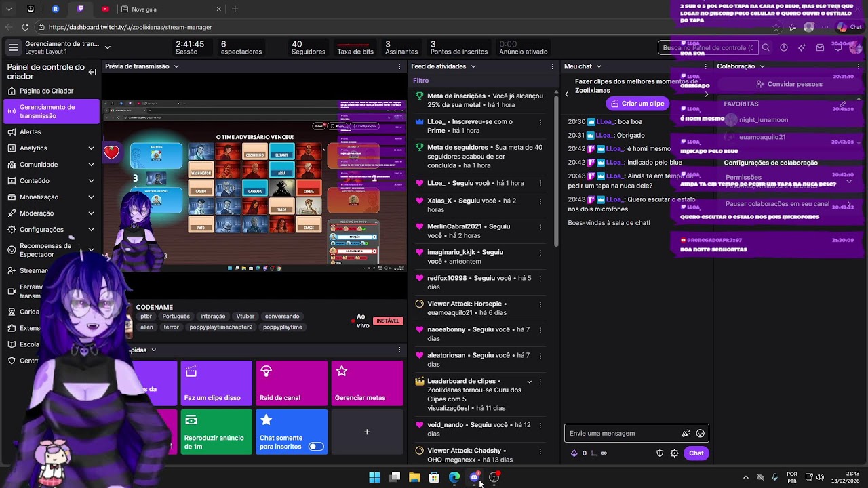Expand the Moderação sidebar section
This screenshot has width=868, height=488.
pyautogui.click(x=91, y=213)
